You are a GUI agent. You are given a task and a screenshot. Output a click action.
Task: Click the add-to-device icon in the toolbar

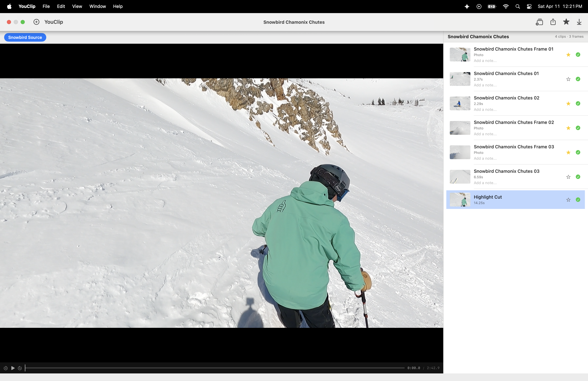(x=540, y=22)
